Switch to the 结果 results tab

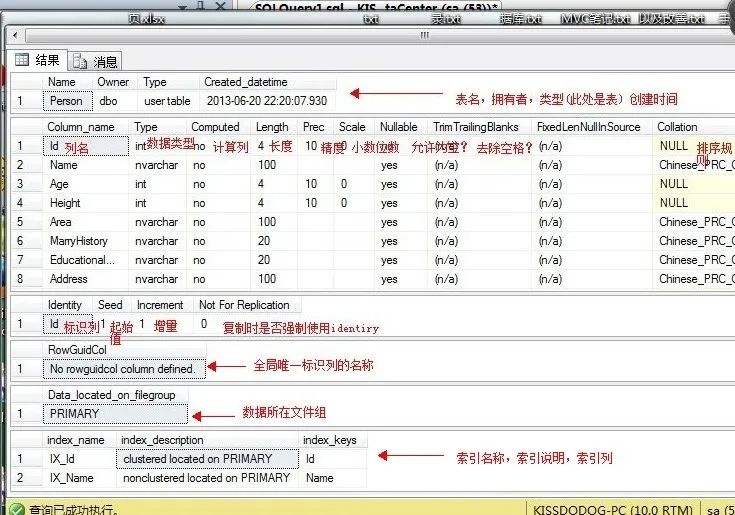[38, 60]
